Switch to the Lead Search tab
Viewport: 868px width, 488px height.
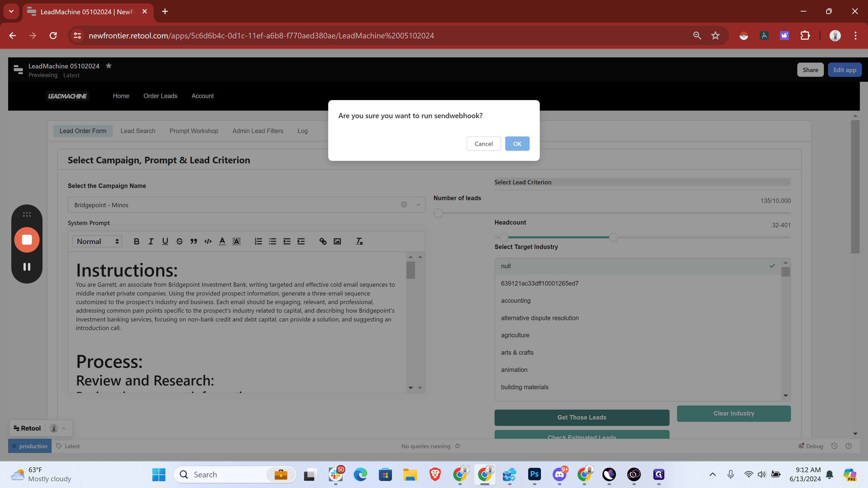pyautogui.click(x=138, y=131)
